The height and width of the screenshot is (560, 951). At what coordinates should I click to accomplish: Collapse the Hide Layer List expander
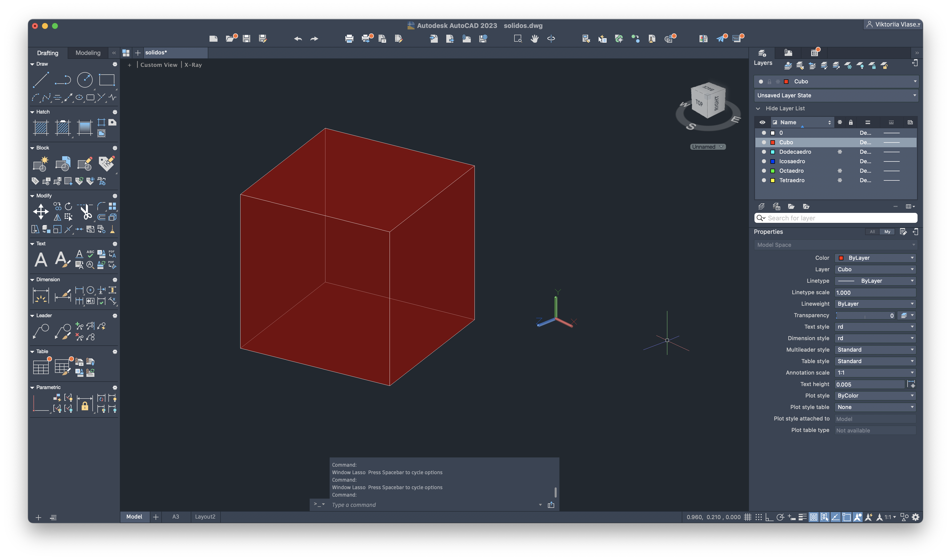(x=758, y=108)
